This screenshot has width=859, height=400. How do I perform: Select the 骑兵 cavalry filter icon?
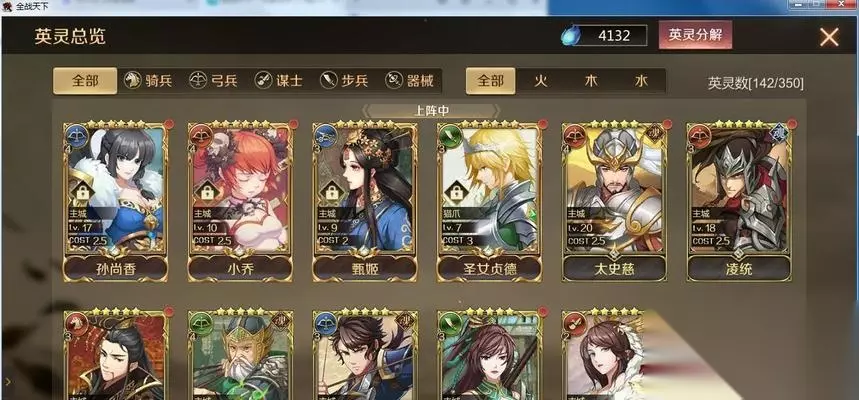coord(133,81)
